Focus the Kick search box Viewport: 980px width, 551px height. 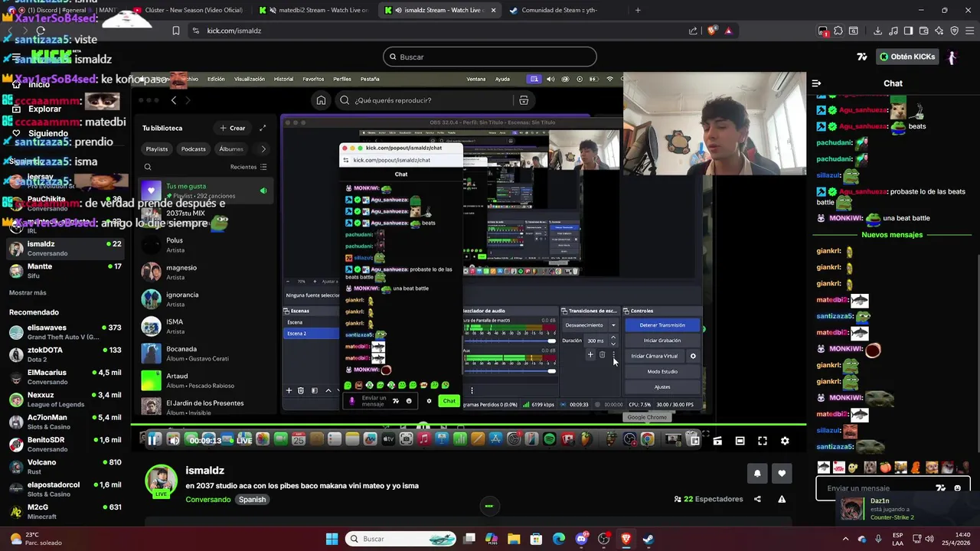coord(490,57)
